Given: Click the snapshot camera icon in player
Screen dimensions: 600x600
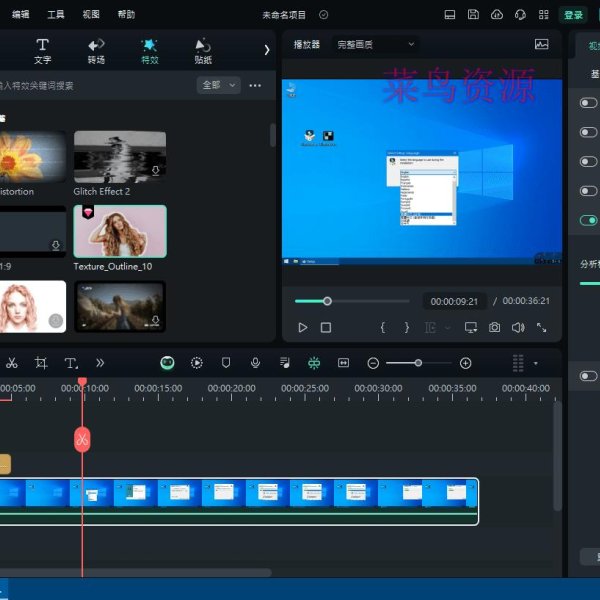Looking at the screenshot, I should coord(494,327).
